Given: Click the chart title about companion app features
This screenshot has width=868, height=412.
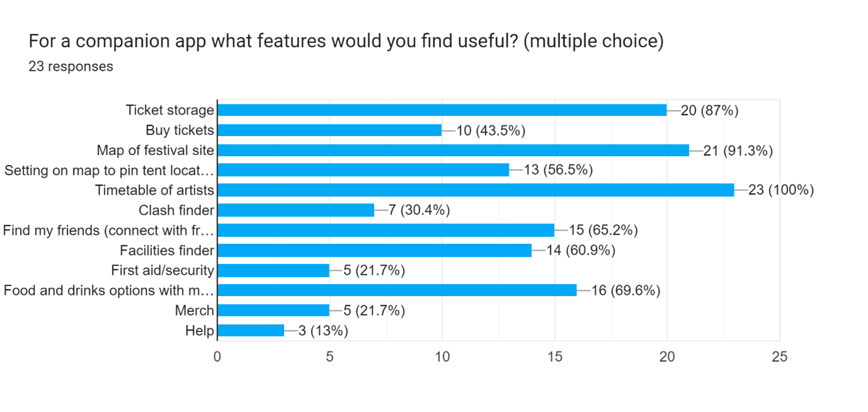Looking at the screenshot, I should point(346,41).
